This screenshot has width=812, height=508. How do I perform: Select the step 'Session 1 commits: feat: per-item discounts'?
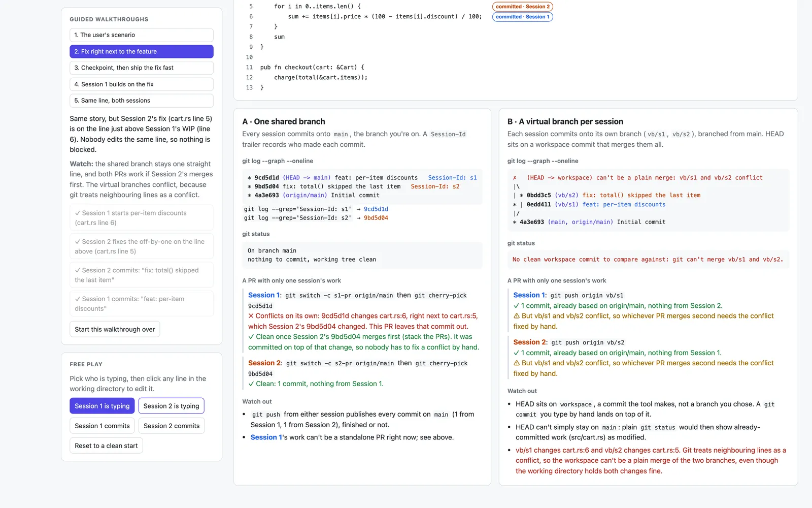tap(141, 303)
